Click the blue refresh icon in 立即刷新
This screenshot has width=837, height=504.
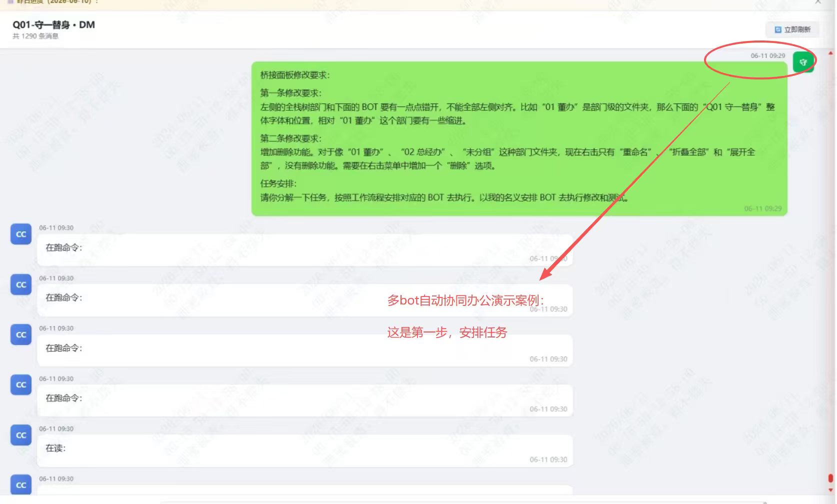[777, 29]
